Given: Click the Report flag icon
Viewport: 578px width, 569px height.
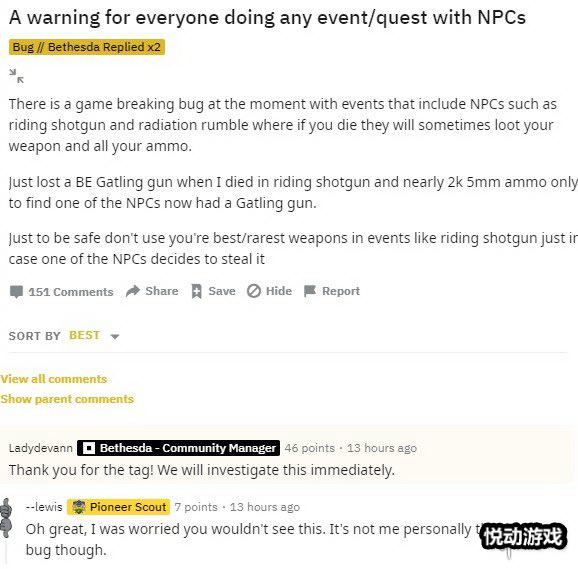Looking at the screenshot, I should tap(310, 291).
